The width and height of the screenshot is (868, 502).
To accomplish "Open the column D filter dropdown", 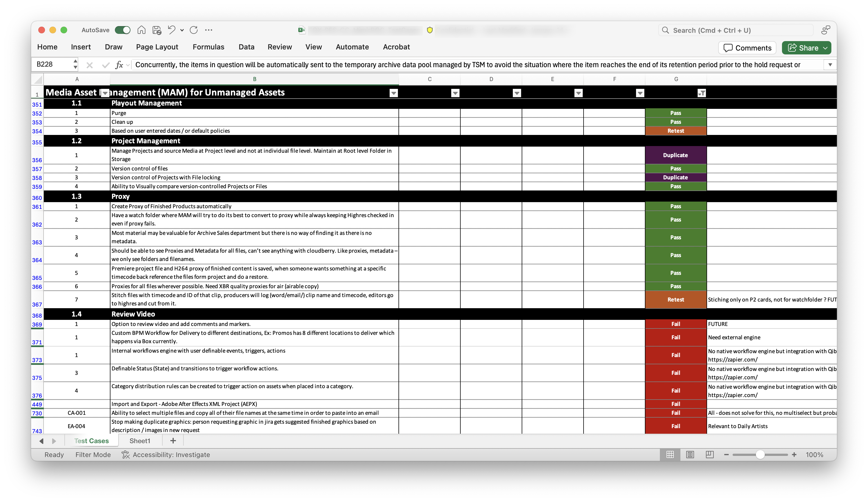I will pyautogui.click(x=517, y=93).
